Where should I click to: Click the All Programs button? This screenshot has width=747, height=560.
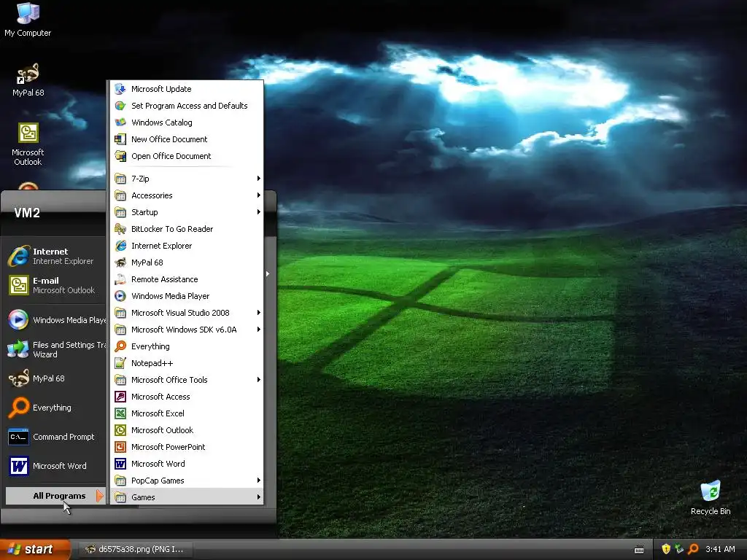pyautogui.click(x=55, y=496)
